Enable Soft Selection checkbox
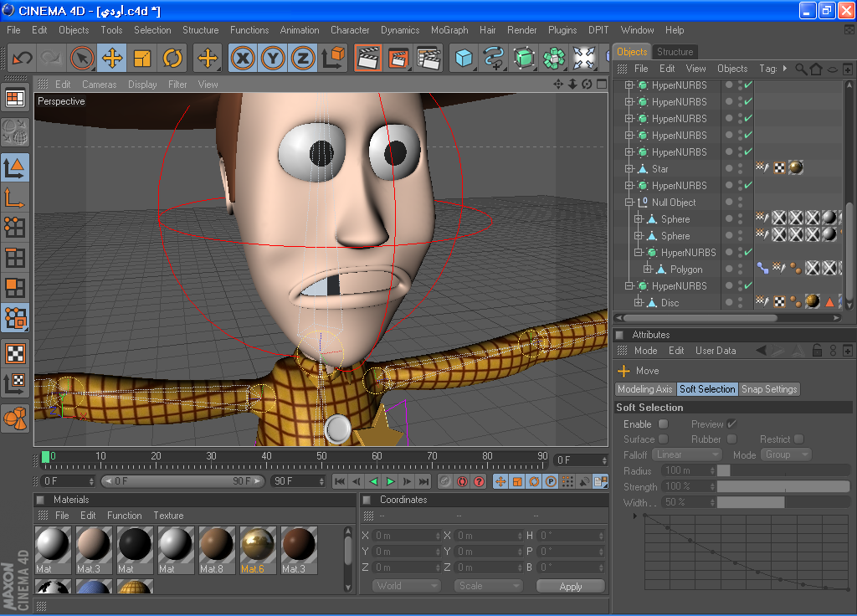857x616 pixels. point(663,424)
